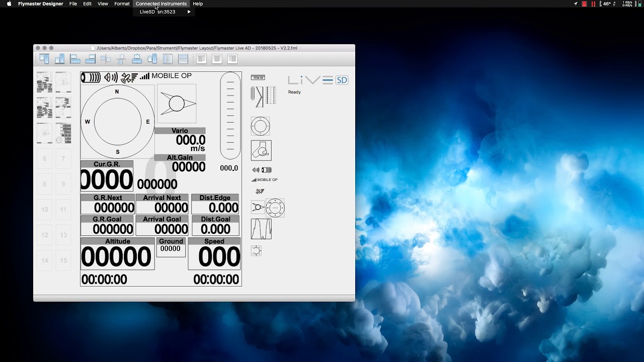Expand the LiveSD sn:3523 submenu

[164, 12]
